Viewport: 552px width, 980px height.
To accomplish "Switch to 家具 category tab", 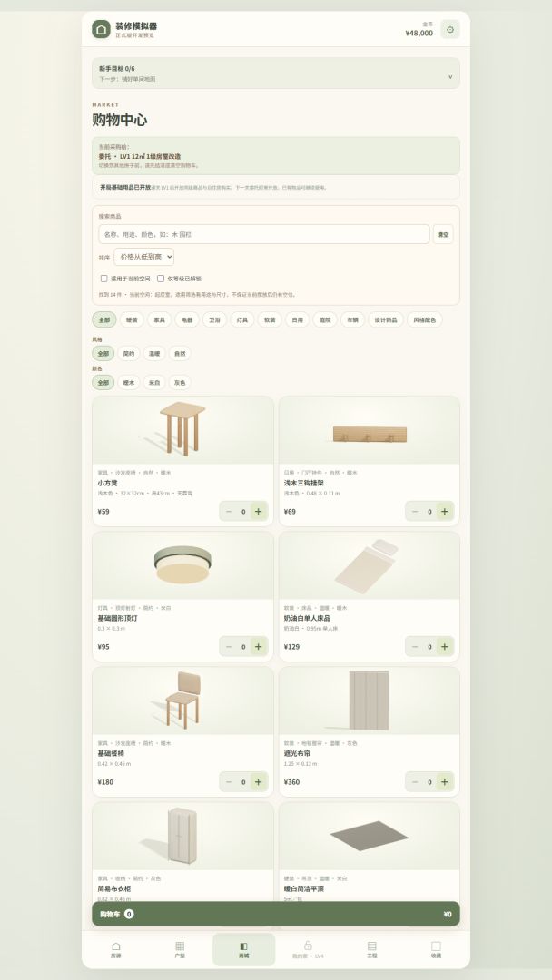I will coord(160,320).
